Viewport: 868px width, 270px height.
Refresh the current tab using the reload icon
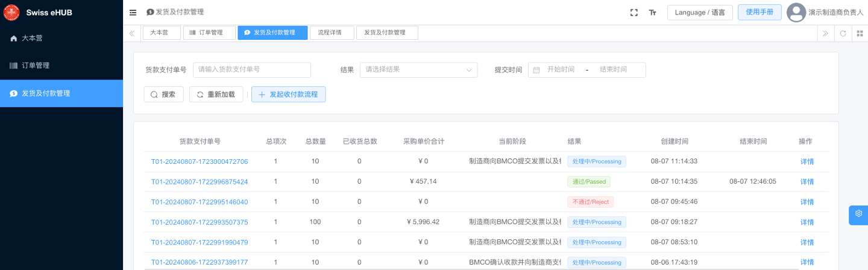coord(843,33)
